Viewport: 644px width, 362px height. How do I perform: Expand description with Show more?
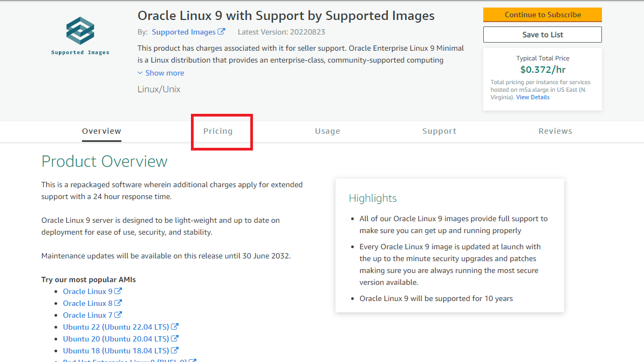(161, 73)
